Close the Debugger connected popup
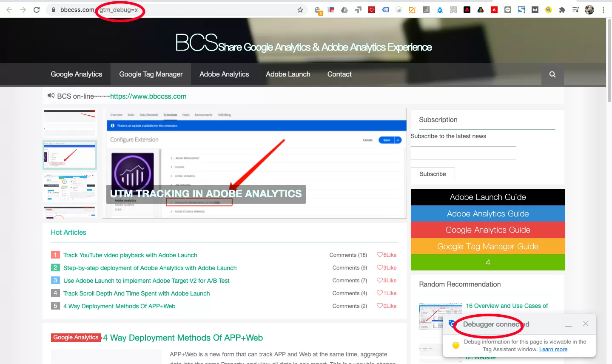 (586, 324)
